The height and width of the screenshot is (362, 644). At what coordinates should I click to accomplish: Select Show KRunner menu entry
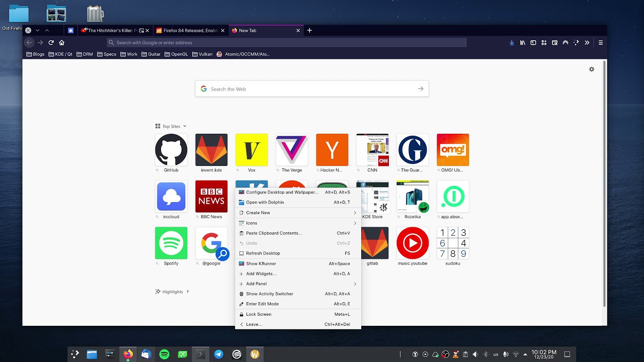[298, 263]
